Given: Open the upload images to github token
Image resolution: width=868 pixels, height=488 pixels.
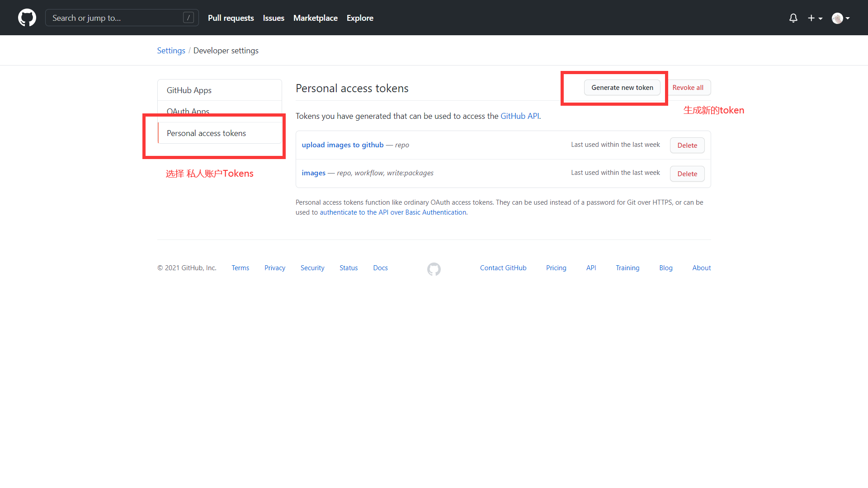Looking at the screenshot, I should 342,145.
